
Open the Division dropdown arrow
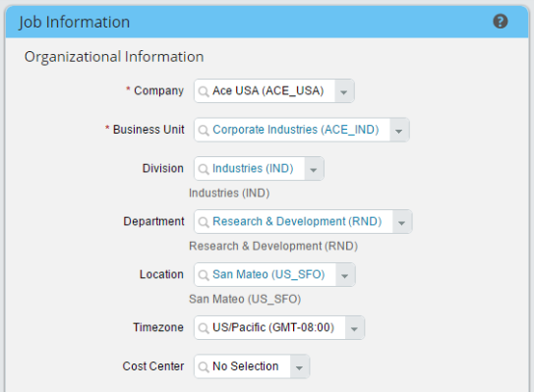pyautogui.click(x=314, y=169)
